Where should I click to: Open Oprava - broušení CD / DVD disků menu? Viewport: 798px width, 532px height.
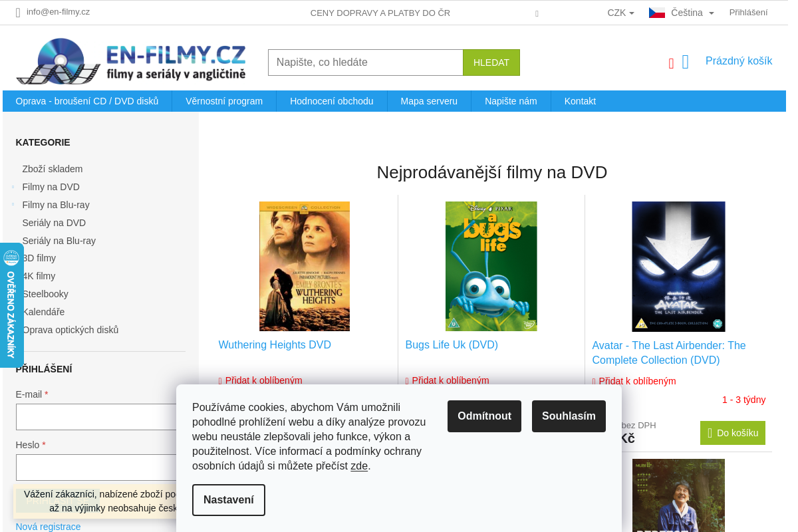click(87, 101)
